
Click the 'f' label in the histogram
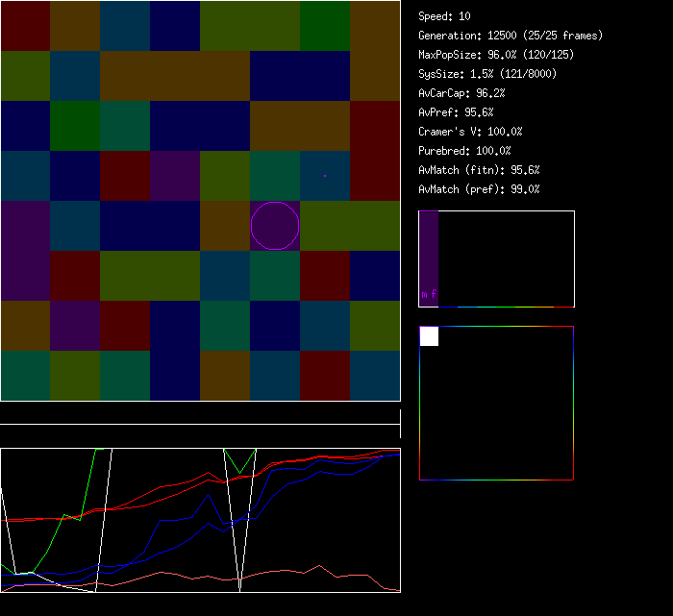point(434,294)
